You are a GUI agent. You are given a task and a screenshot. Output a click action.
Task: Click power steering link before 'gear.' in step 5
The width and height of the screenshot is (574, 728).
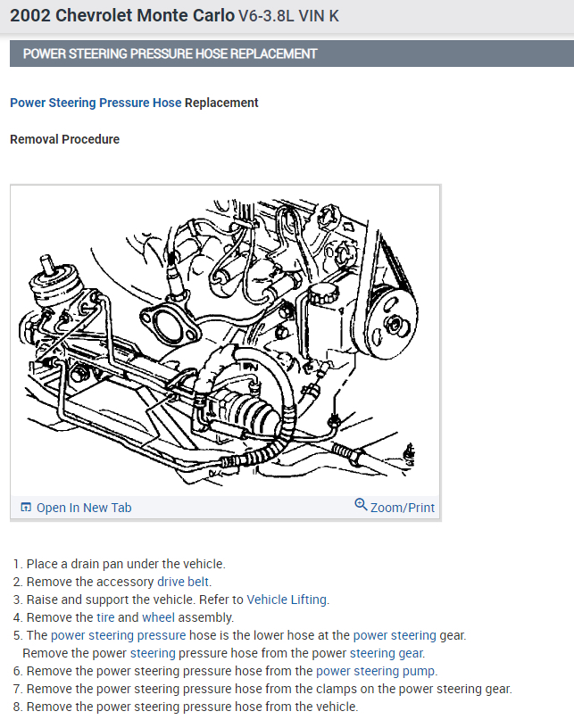pyautogui.click(x=395, y=635)
